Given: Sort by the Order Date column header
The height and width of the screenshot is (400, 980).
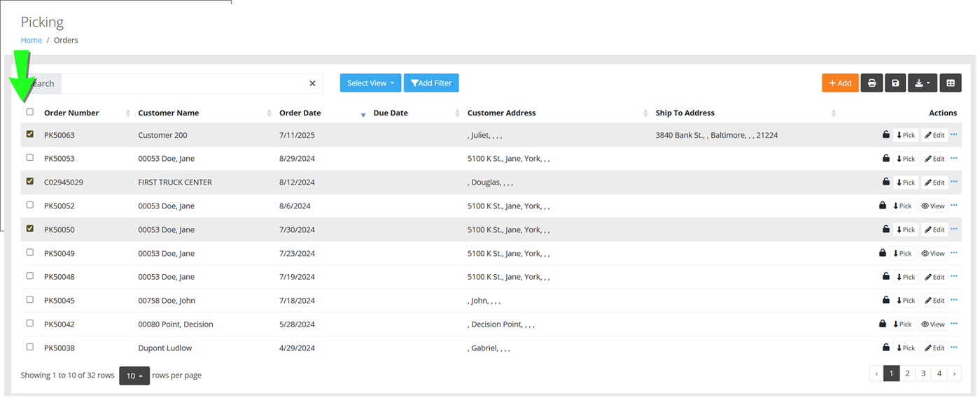Looking at the screenshot, I should [x=300, y=113].
